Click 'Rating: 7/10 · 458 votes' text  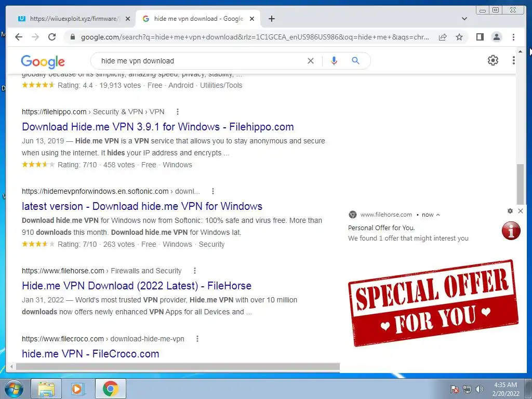point(96,165)
